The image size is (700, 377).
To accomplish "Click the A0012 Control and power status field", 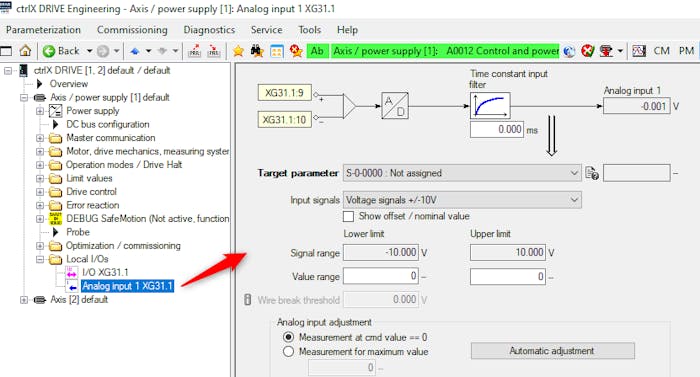I will 445,51.
